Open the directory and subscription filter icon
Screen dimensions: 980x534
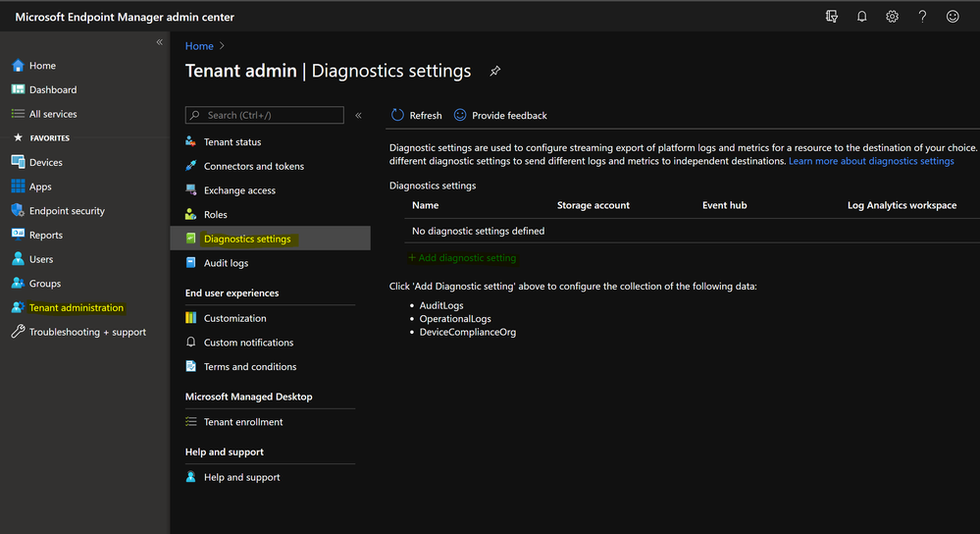(831, 17)
